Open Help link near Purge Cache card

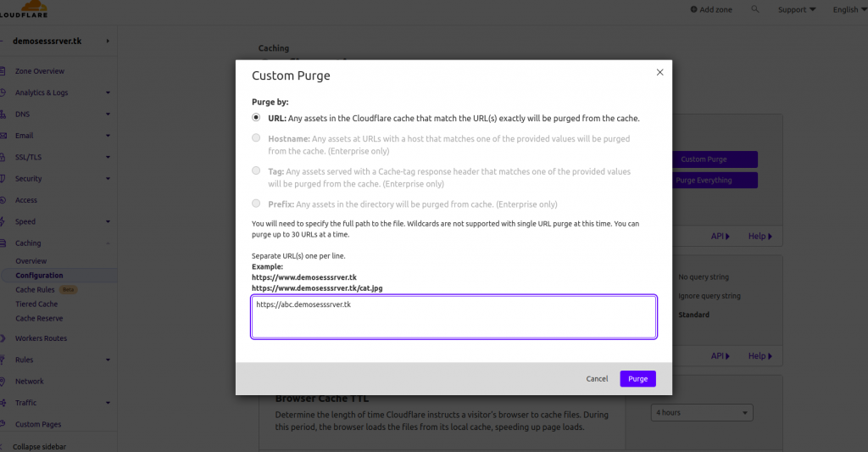click(760, 236)
